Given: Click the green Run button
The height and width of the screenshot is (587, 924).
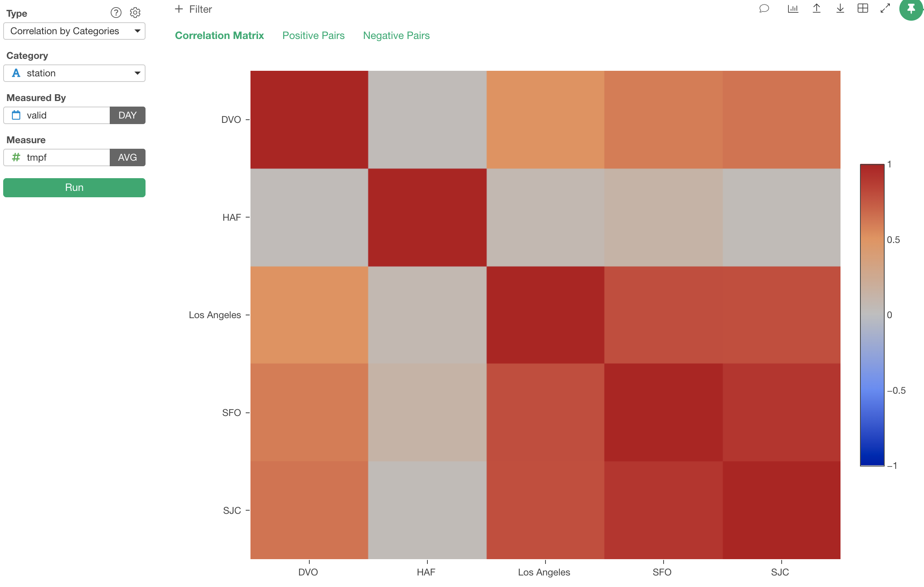Looking at the screenshot, I should point(74,187).
